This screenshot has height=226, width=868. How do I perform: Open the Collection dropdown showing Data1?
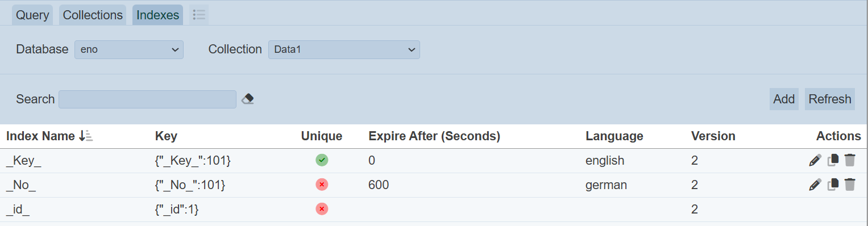point(344,49)
